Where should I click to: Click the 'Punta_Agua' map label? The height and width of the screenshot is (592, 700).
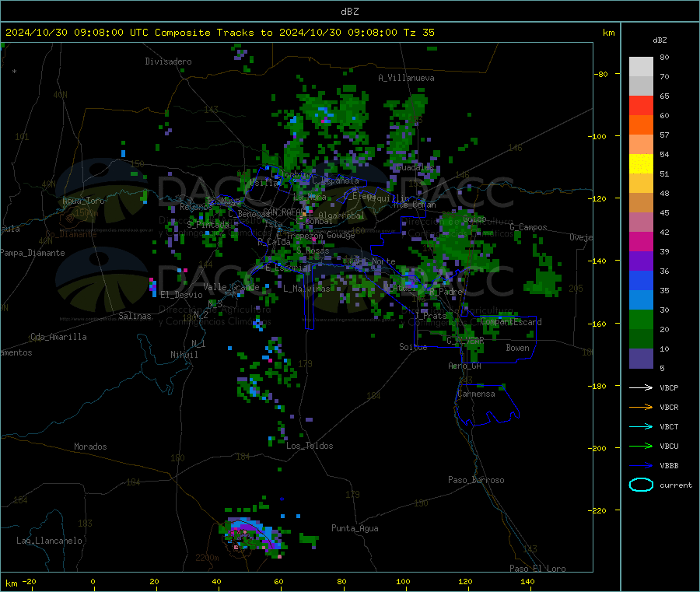355,529
